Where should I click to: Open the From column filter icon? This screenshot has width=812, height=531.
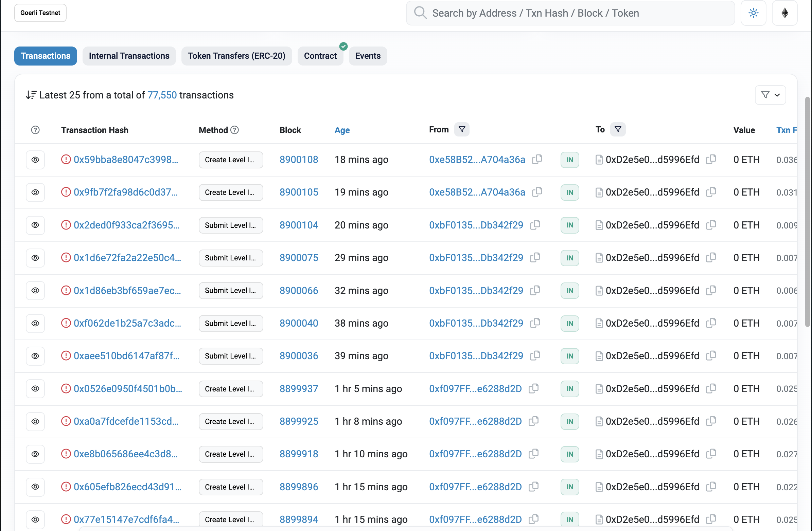(462, 129)
